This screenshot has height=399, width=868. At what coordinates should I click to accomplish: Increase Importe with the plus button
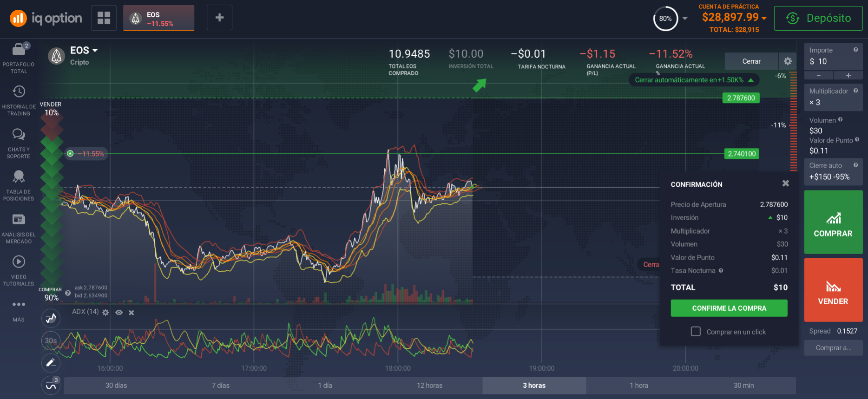point(848,75)
